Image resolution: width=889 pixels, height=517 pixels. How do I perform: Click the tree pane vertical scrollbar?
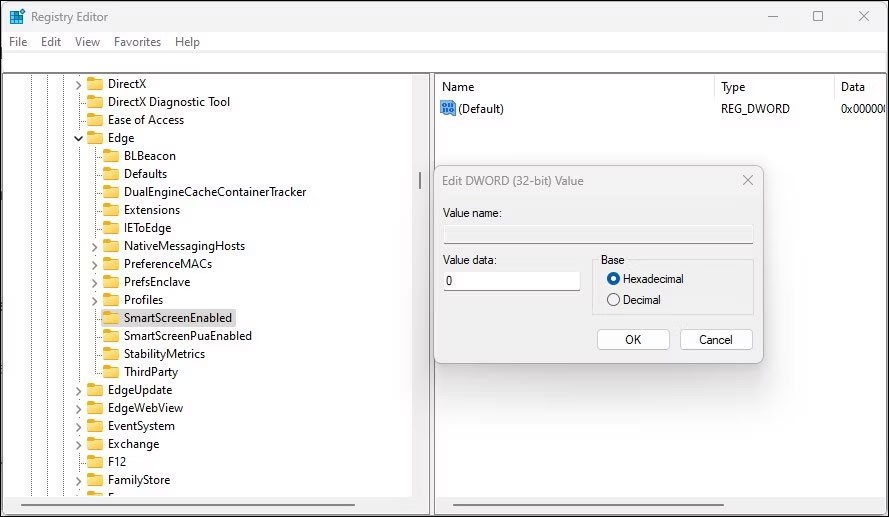point(419,181)
